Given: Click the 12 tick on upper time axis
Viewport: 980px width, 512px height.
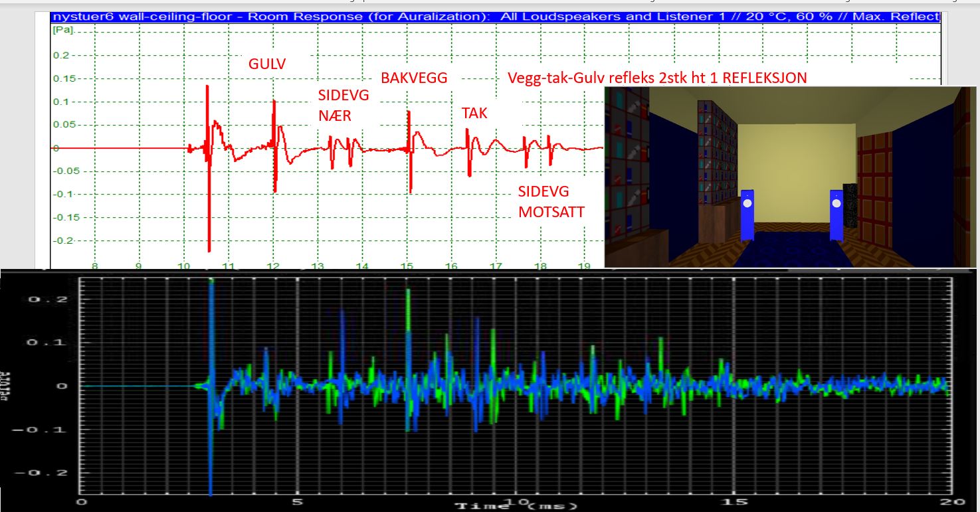Looking at the screenshot, I should [x=273, y=266].
